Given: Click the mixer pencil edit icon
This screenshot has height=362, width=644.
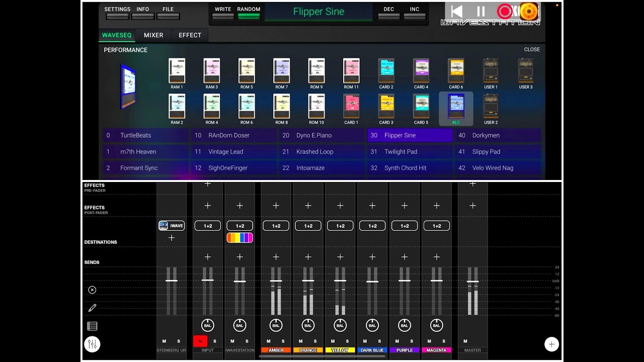Looking at the screenshot, I should point(92,308).
